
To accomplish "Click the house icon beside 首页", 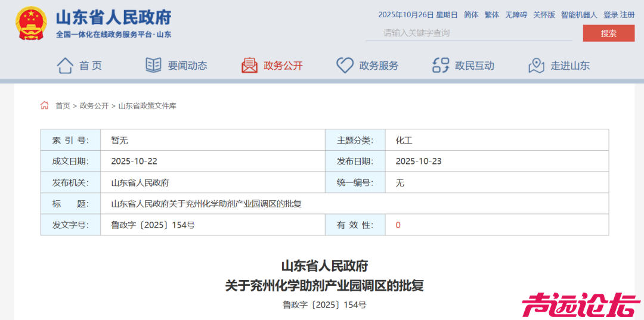I will tap(66, 66).
